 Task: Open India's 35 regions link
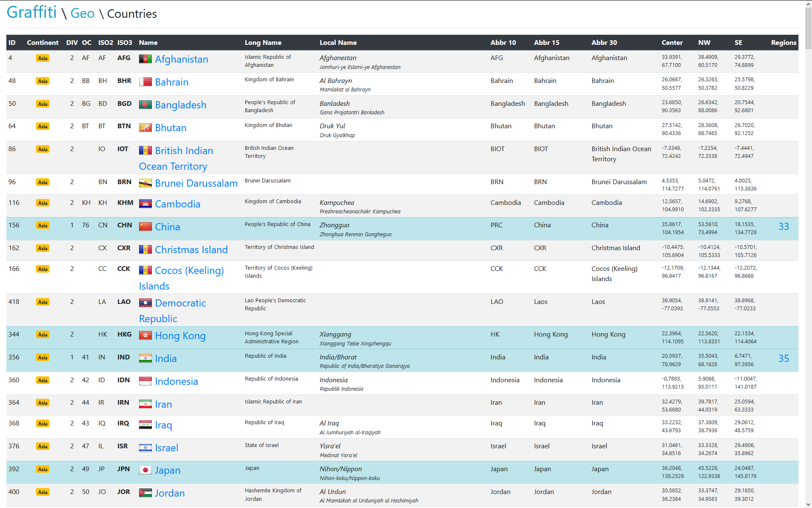coord(783,359)
